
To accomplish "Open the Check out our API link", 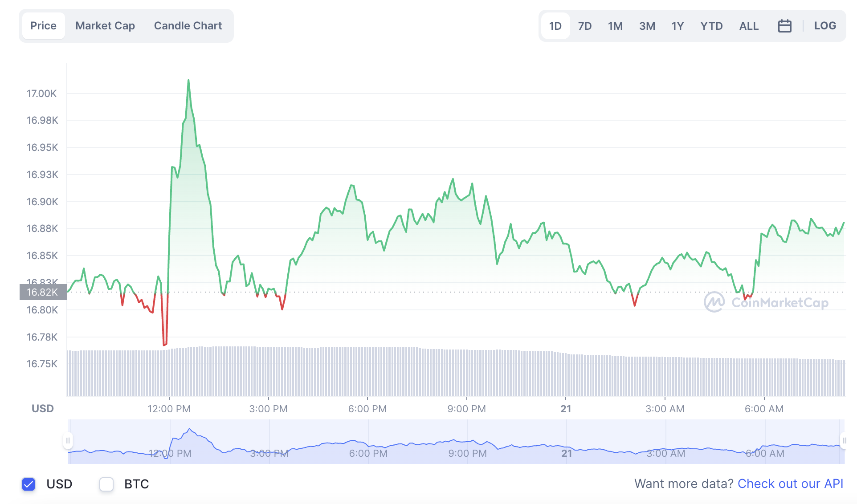I will point(790,484).
